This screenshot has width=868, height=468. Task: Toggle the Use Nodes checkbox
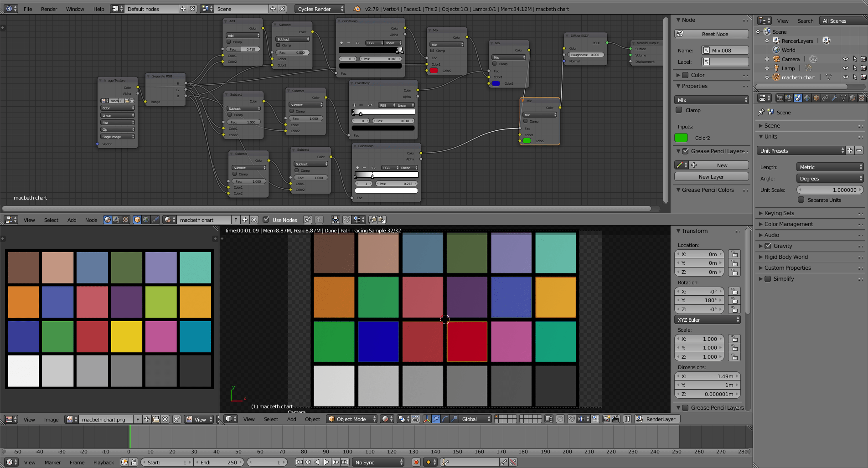(x=266, y=220)
